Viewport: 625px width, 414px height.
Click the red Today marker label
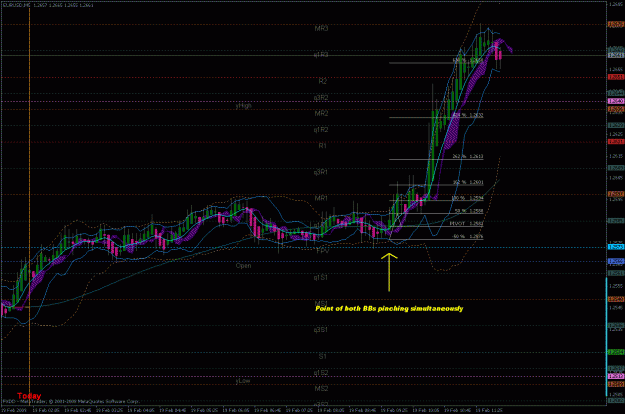point(29,396)
